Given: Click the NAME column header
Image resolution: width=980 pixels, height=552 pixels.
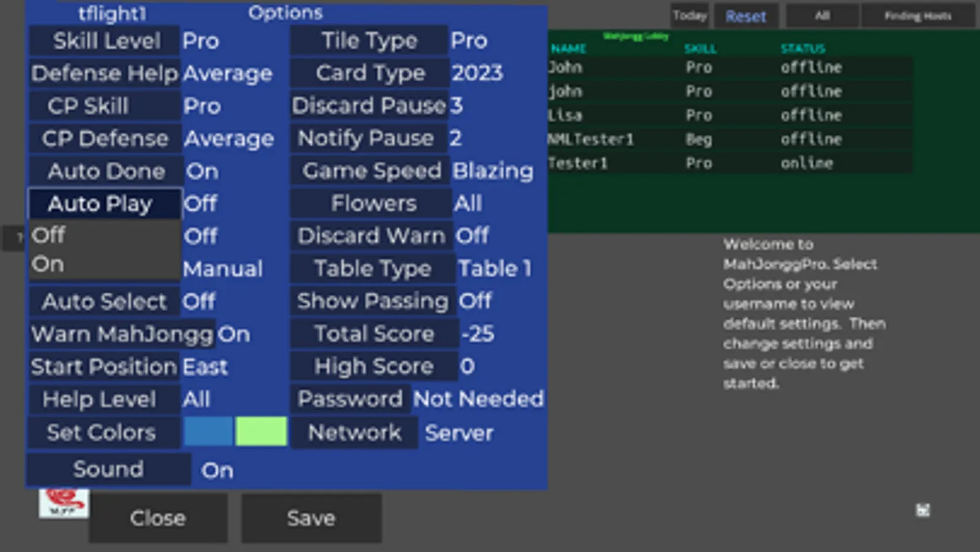Looking at the screenshot, I should pos(568,48).
